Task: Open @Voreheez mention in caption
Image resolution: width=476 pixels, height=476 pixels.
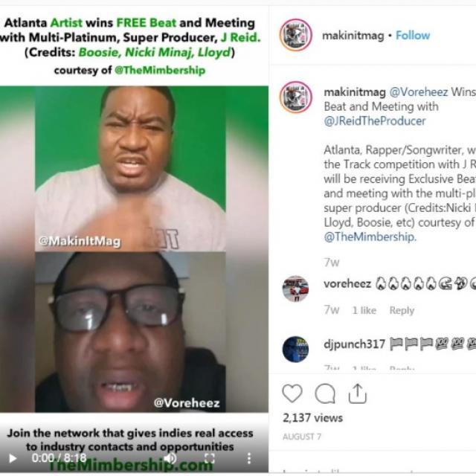Action: tap(418, 92)
